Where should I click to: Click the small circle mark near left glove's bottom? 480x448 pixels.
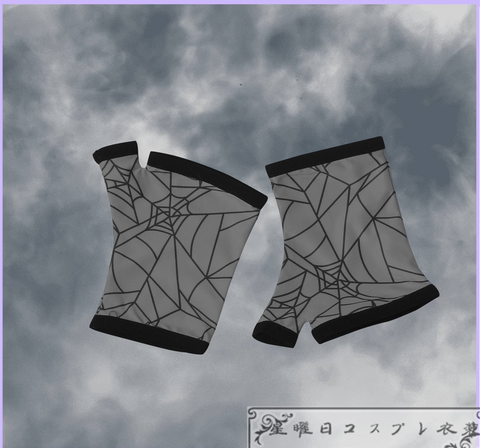(x=113, y=314)
